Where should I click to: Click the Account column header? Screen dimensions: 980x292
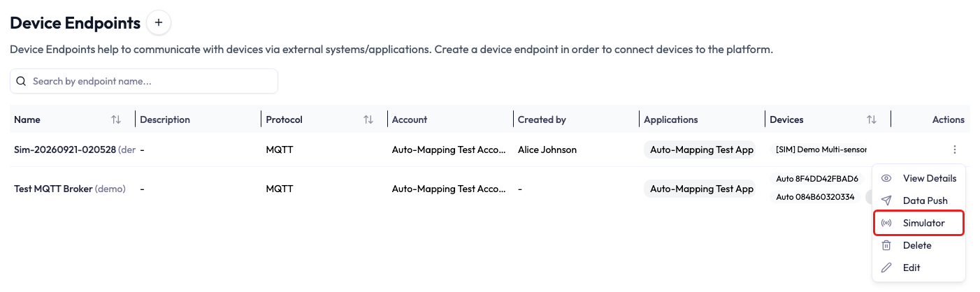point(410,119)
